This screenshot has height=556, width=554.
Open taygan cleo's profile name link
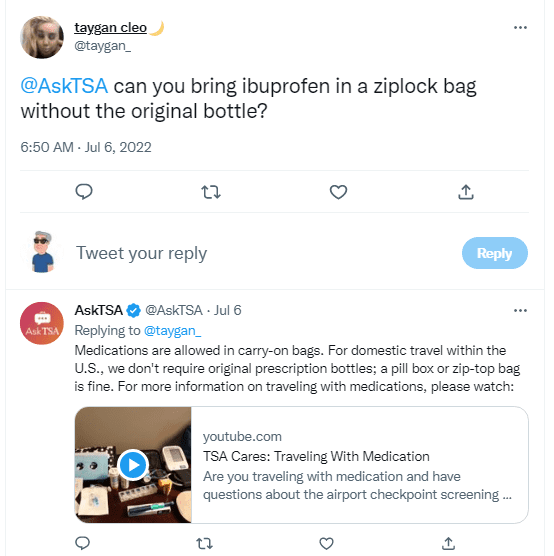click(110, 28)
